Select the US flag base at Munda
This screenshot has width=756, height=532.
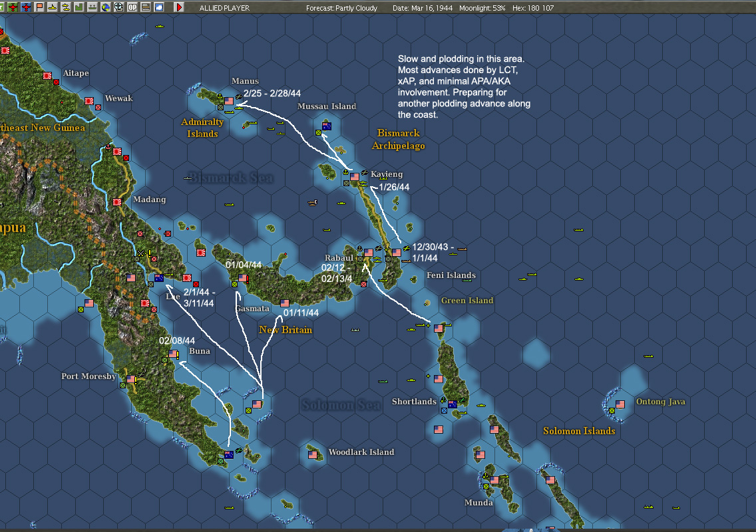tap(494, 480)
